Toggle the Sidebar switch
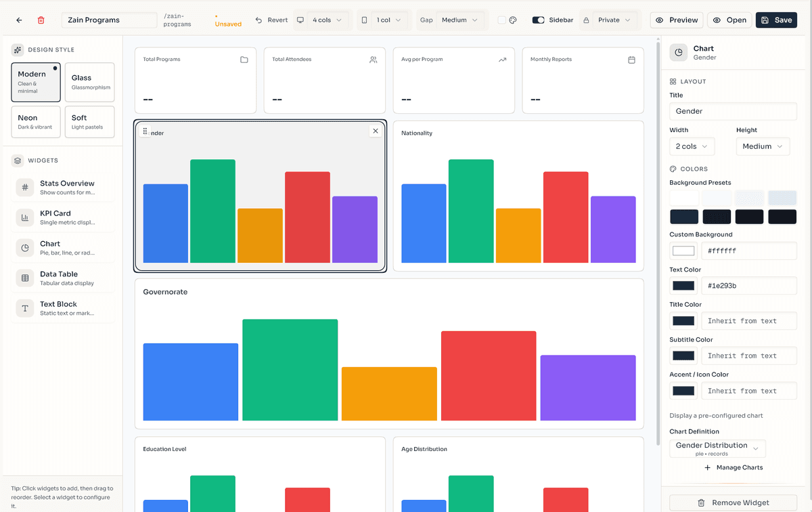812x512 pixels. click(538, 20)
